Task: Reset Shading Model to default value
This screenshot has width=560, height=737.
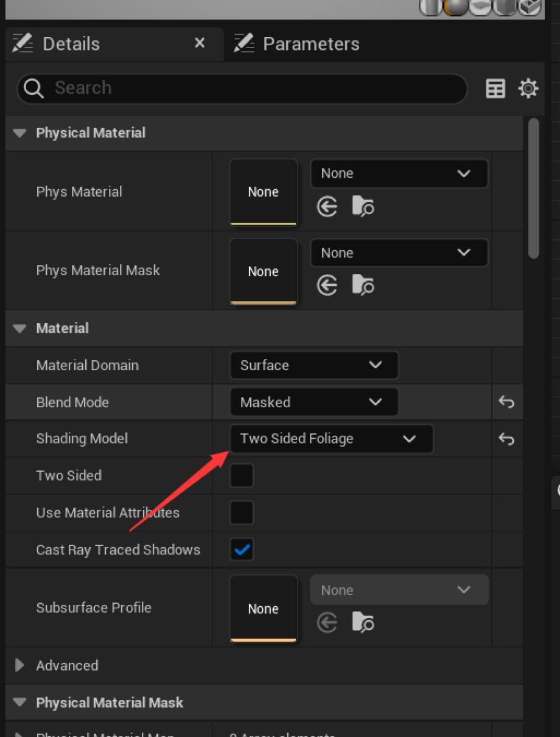Action: click(506, 439)
